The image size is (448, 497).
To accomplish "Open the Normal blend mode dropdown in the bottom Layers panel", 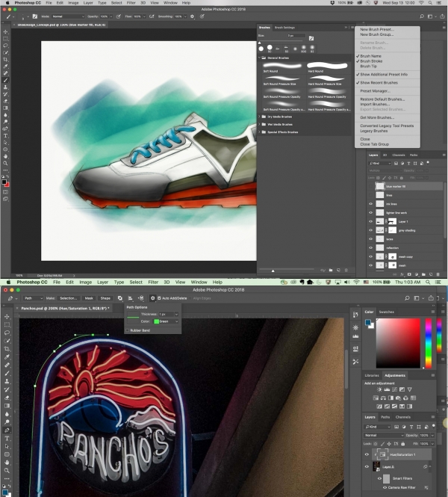I will 383,435.
